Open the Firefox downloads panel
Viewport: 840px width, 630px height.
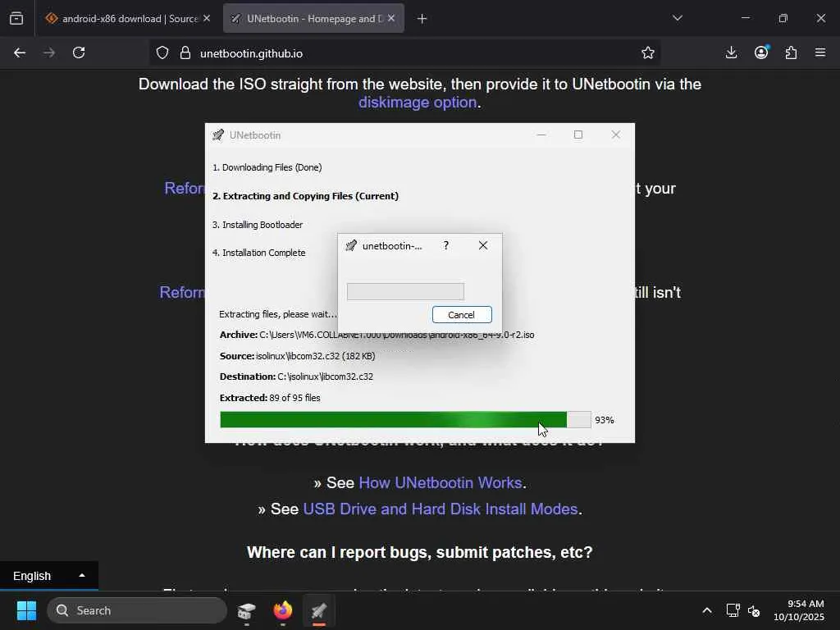click(731, 53)
